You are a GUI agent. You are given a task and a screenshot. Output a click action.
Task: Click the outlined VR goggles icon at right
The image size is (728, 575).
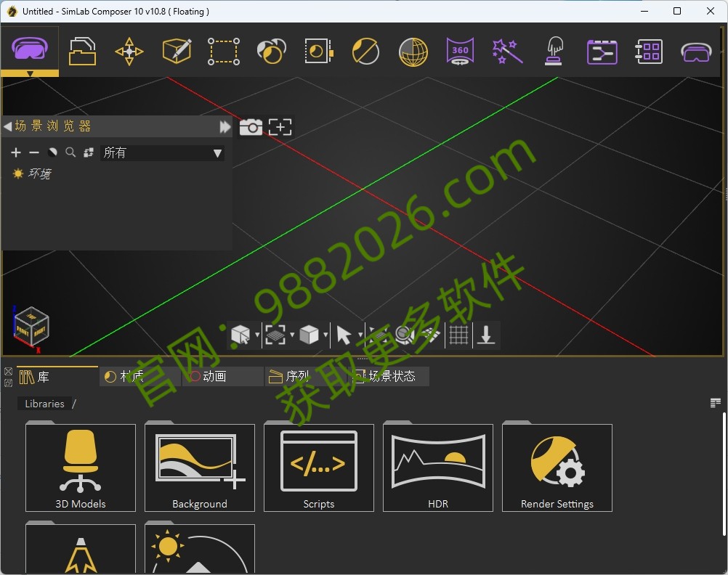click(697, 52)
